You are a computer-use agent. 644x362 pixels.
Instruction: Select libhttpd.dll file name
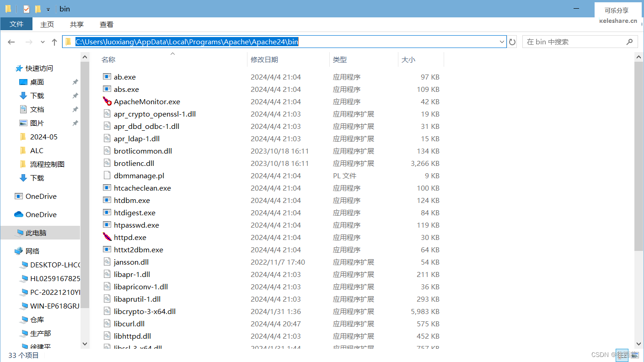132,336
